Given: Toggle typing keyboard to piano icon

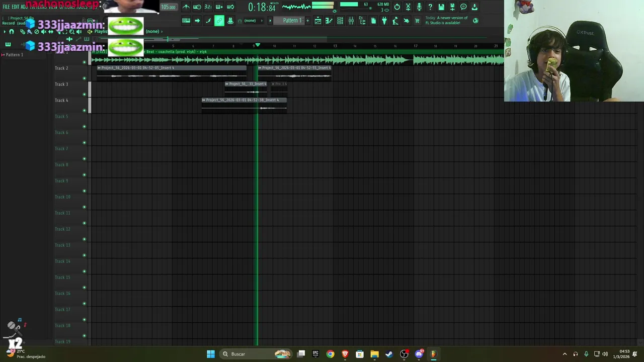Looking at the screenshot, I should [186, 21].
